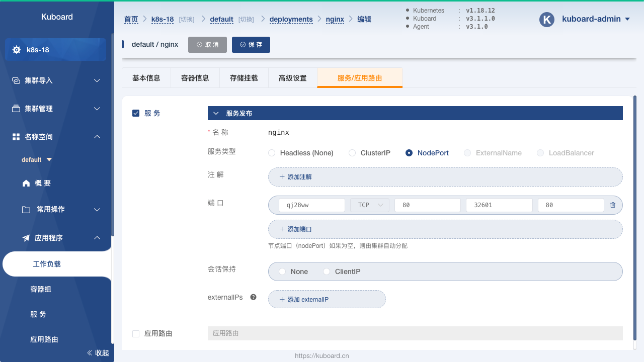Select ExternalName service type
This screenshot has height=362, width=644.
(493, 153)
